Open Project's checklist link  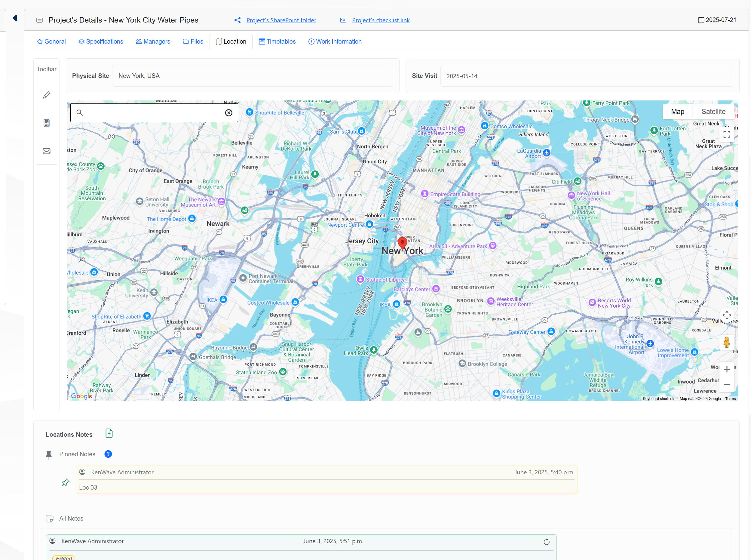(381, 20)
